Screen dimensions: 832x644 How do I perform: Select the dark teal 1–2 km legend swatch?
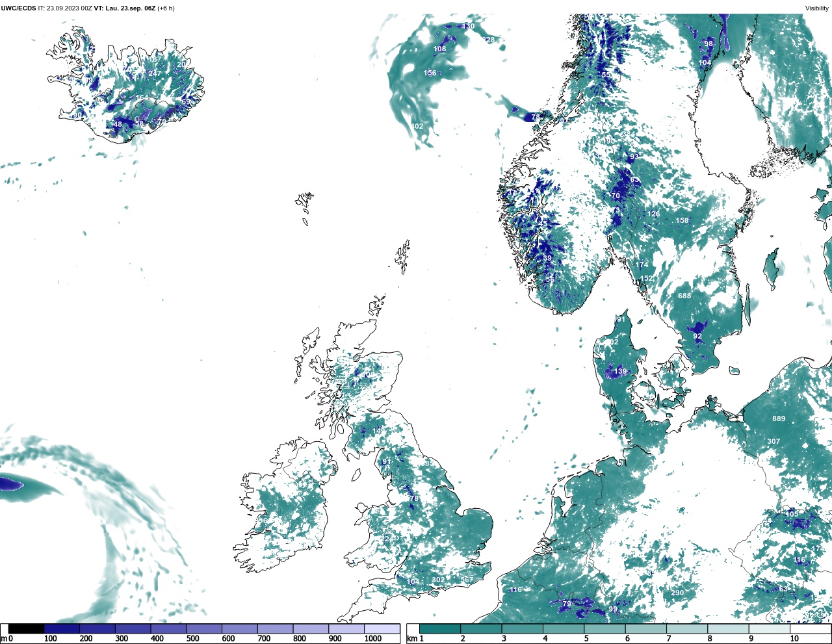click(440, 629)
